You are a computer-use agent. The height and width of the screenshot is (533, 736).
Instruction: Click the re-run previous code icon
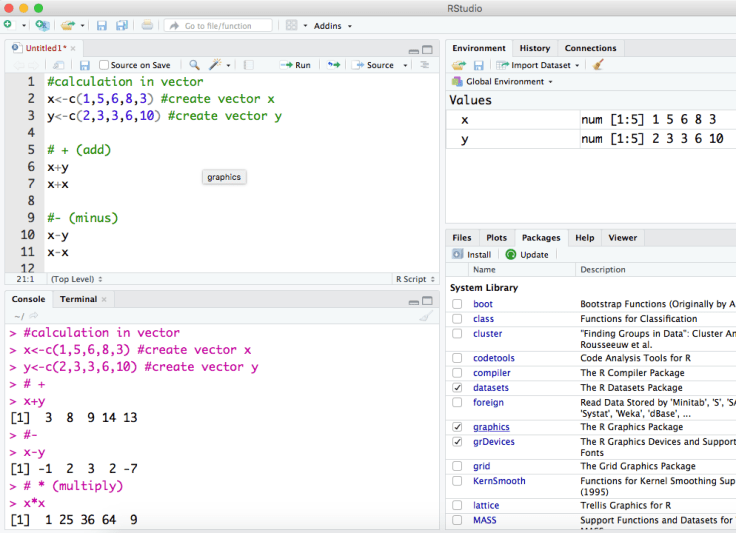(333, 65)
